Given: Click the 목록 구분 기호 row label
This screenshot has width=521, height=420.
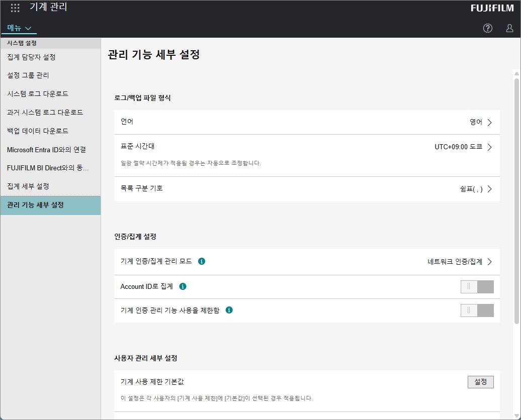Looking at the screenshot, I should point(141,188).
